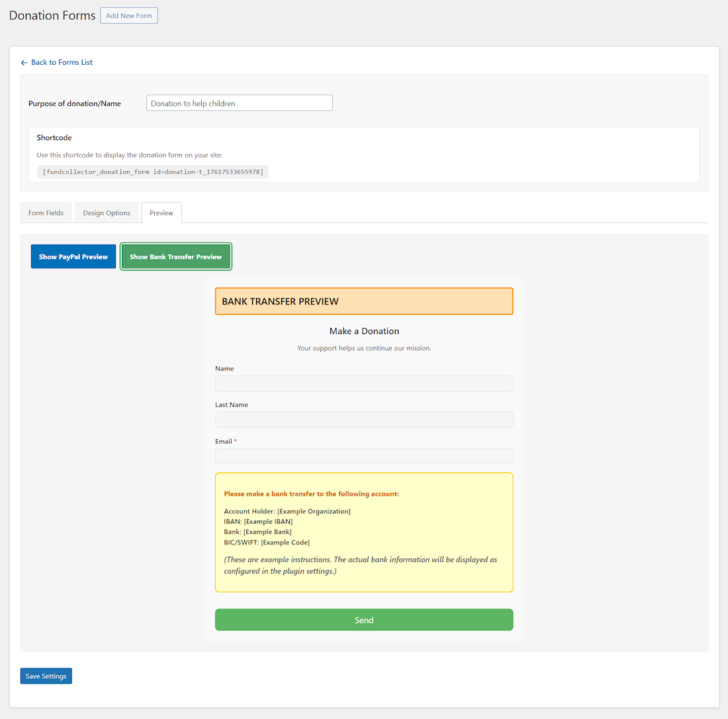Click inside the Purpose of donation/Name field
This screenshot has width=728, height=719.
239,103
